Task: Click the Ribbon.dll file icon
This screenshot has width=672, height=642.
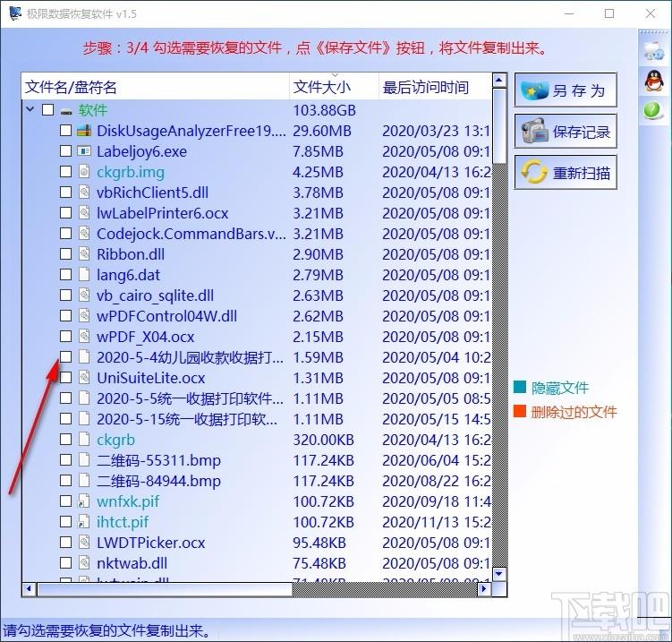Action: 84,254
